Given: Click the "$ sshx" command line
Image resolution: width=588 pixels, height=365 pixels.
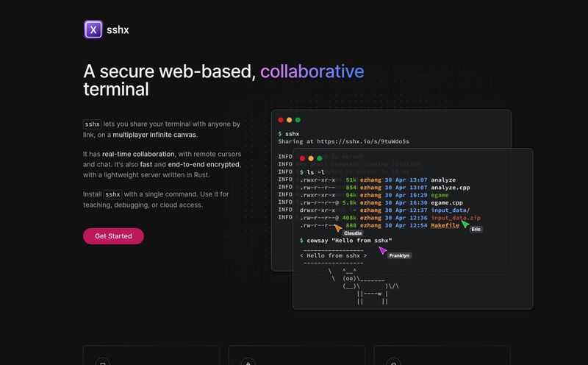Looking at the screenshot, I should 289,134.
